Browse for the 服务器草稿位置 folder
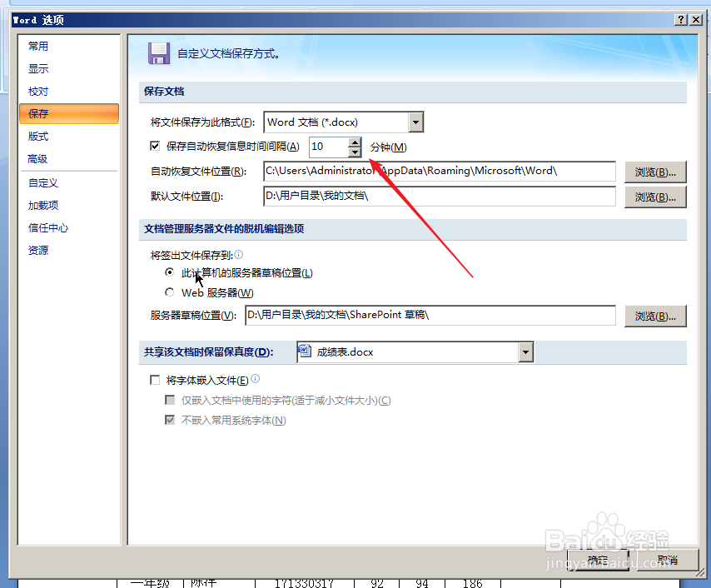The image size is (711, 588). click(x=655, y=316)
